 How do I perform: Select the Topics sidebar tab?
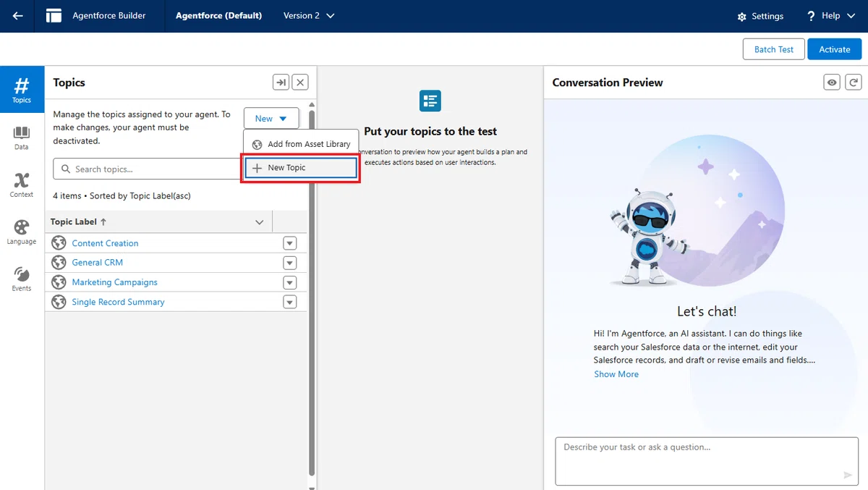[22, 90]
